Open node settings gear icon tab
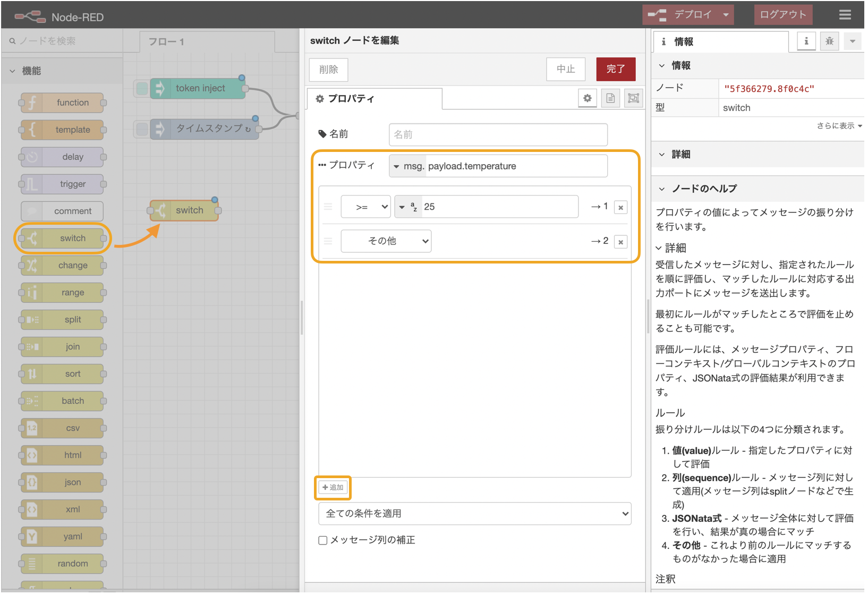The width and height of the screenshot is (868, 595). click(587, 98)
